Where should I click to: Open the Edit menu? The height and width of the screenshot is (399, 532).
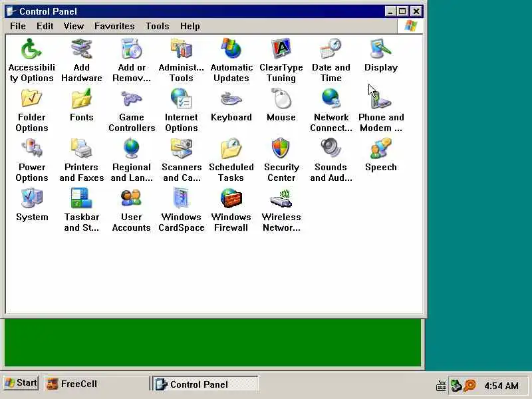coord(45,26)
